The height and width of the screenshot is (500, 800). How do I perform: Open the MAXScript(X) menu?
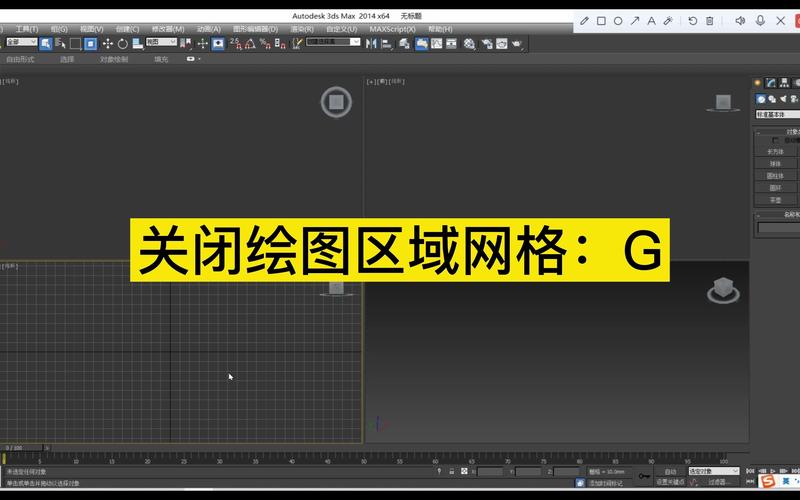(x=392, y=29)
